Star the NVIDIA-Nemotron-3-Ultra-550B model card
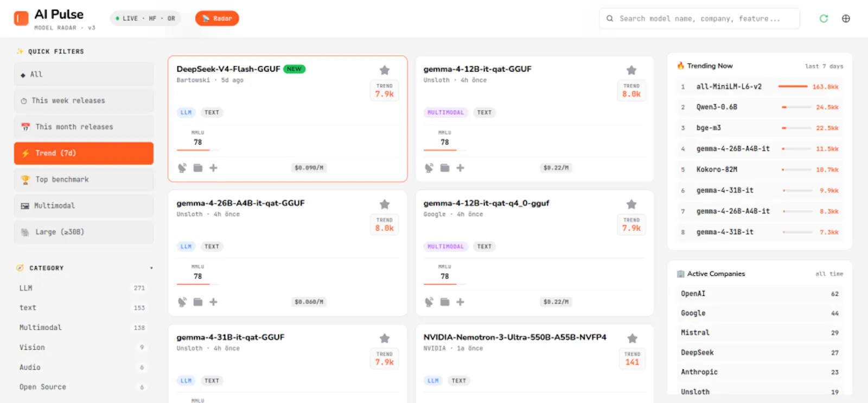Viewport: 868px width, 403px height. [633, 338]
